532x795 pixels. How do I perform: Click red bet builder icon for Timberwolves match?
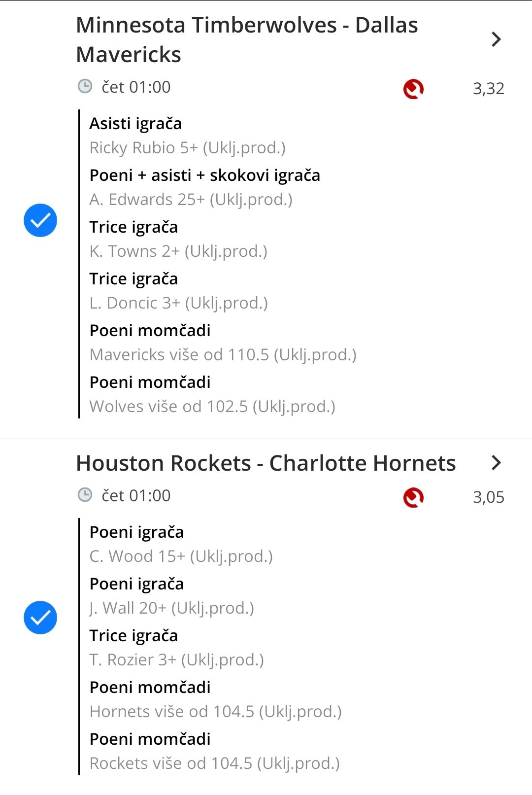(413, 89)
